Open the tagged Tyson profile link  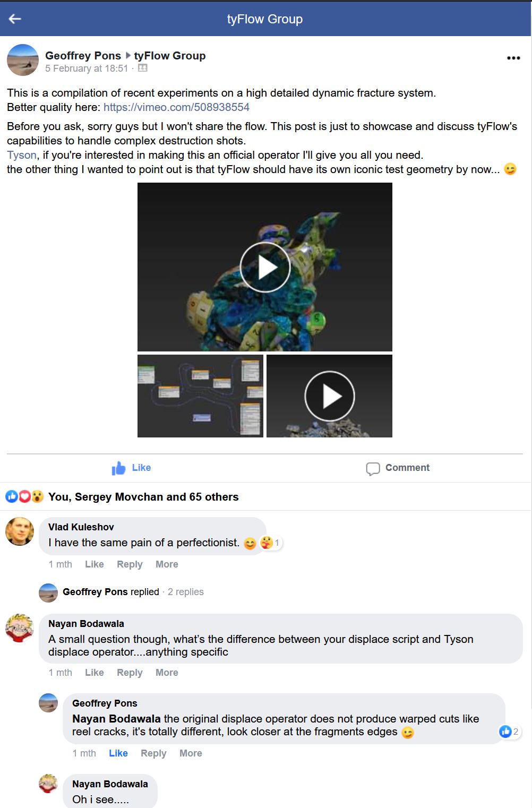click(22, 155)
